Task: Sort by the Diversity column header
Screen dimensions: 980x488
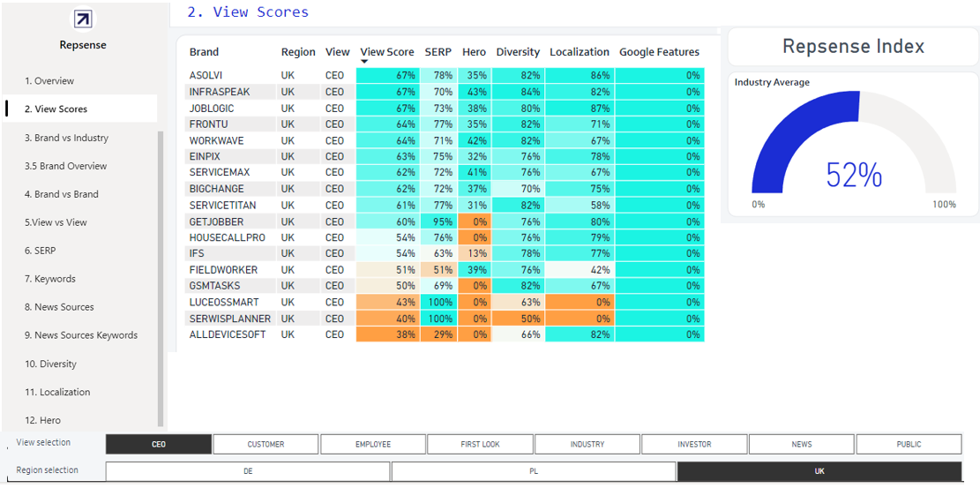Action: click(x=518, y=52)
